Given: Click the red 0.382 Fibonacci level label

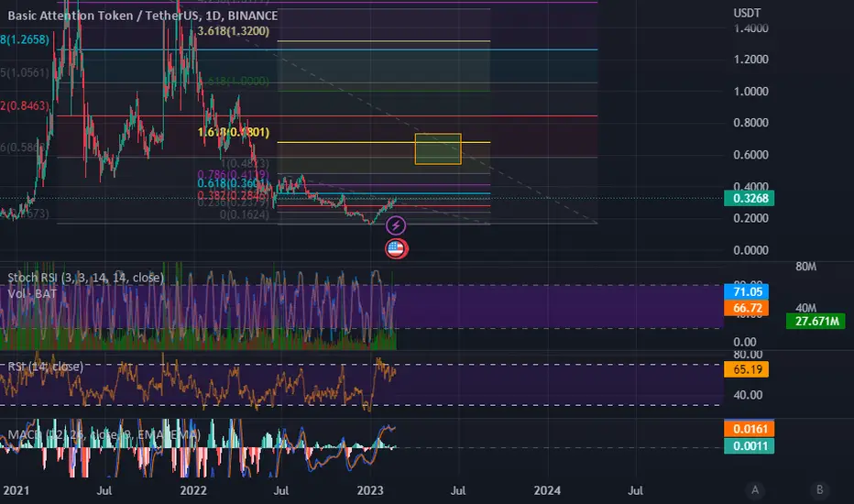Looking at the screenshot, I should pyautogui.click(x=233, y=195).
